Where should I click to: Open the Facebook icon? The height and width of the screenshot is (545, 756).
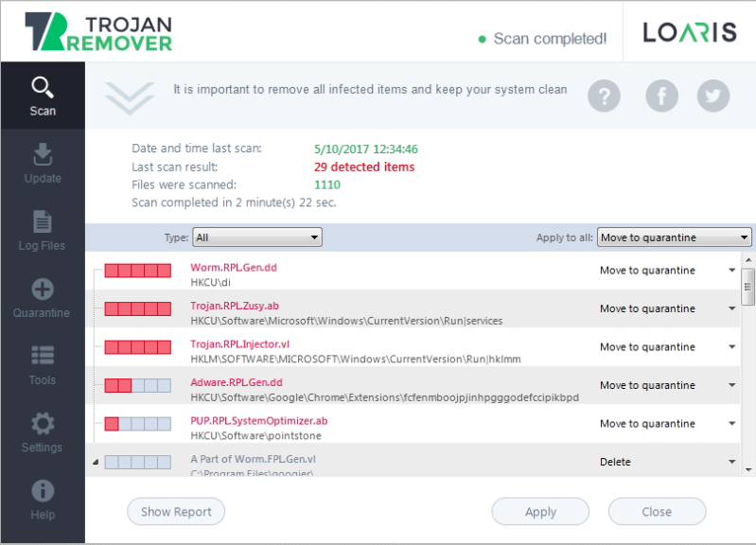(662, 96)
